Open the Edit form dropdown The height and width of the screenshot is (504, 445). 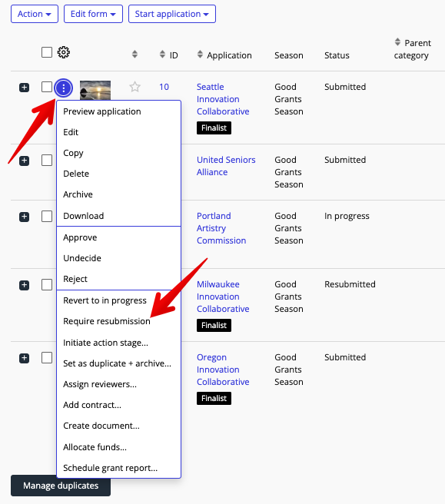coord(93,14)
